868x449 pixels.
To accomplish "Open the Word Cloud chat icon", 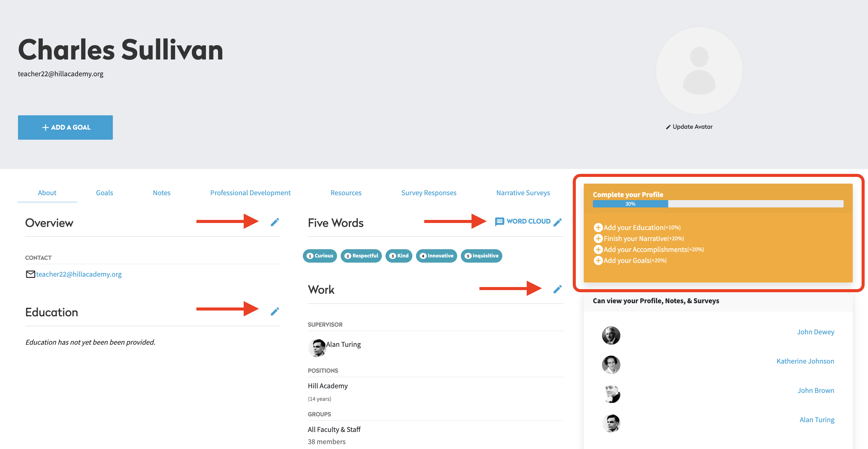I will (x=499, y=221).
